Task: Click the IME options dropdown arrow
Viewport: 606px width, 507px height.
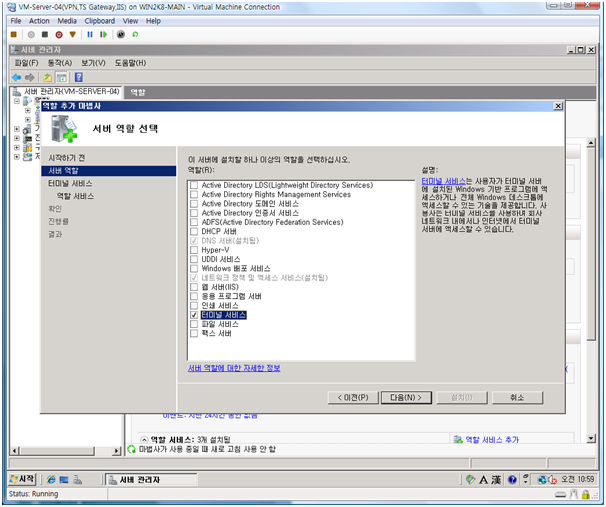Action: (526, 480)
